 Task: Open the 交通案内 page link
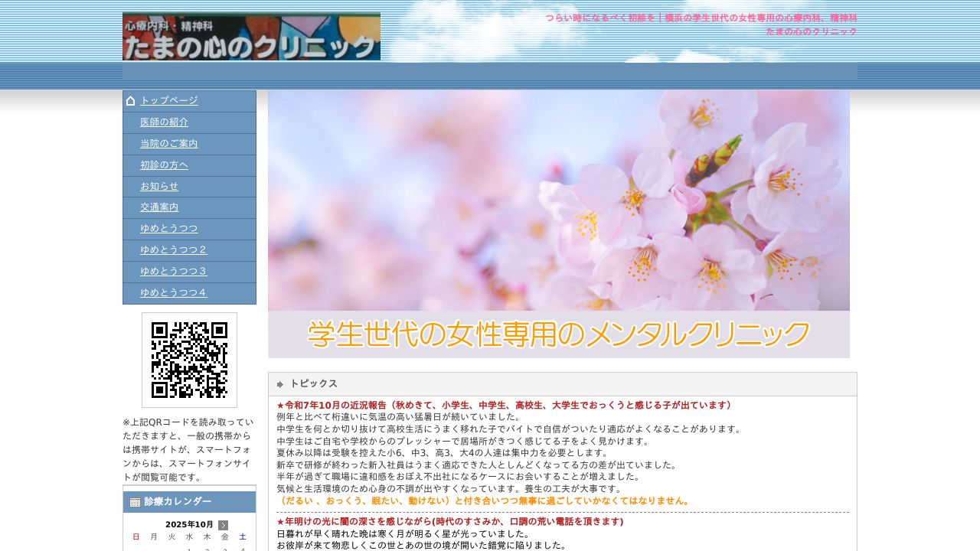click(158, 207)
